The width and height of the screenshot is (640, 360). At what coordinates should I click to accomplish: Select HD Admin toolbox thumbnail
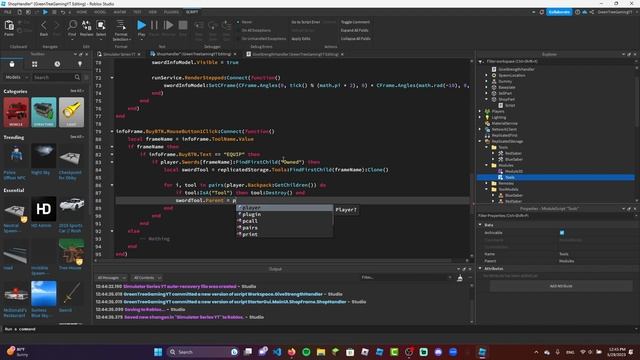point(44,209)
